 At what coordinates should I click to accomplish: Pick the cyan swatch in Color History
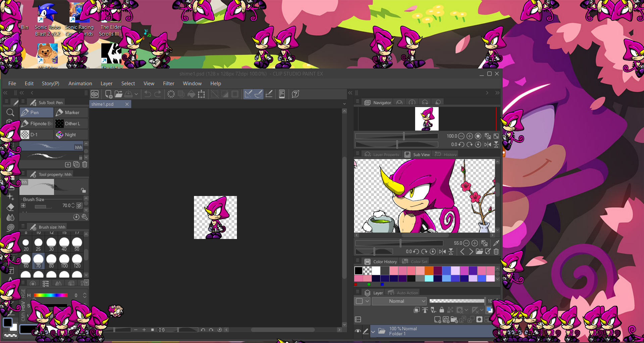coord(429,278)
